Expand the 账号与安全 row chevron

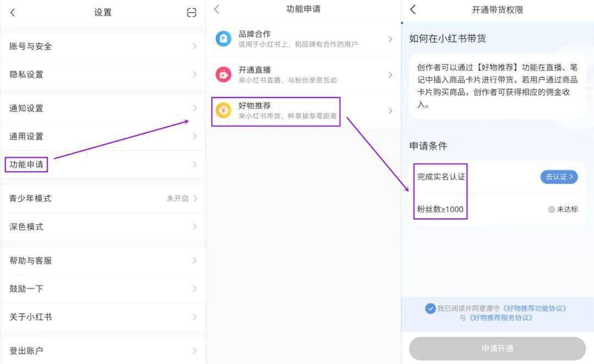tap(195, 46)
